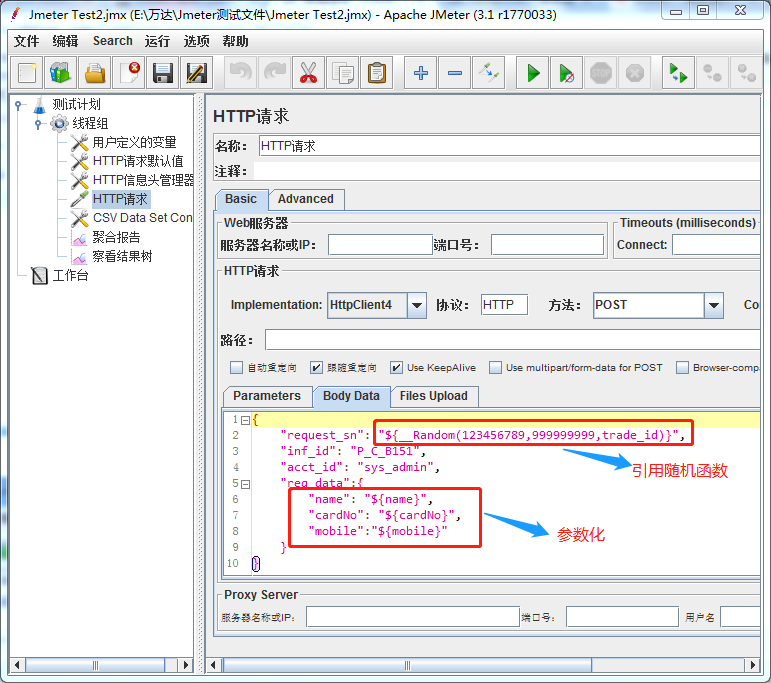
Task: Click the 协议 HTTP field
Action: [x=504, y=305]
